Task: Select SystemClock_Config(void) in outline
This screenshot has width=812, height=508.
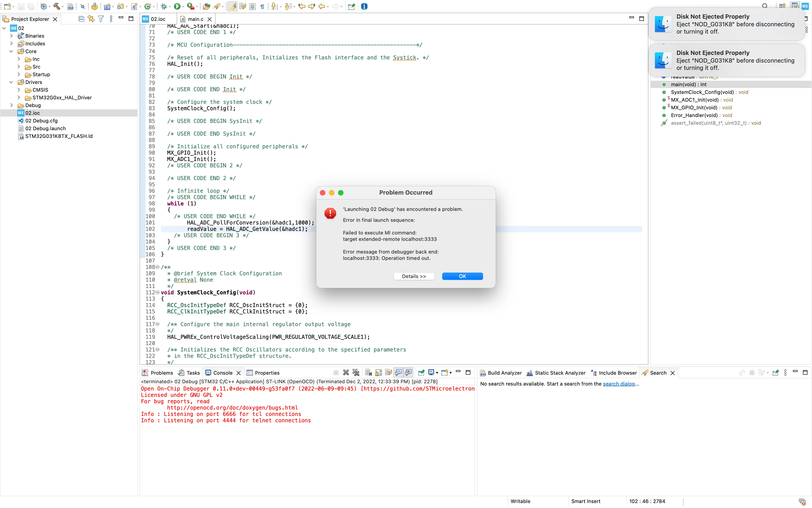Action: click(705, 92)
